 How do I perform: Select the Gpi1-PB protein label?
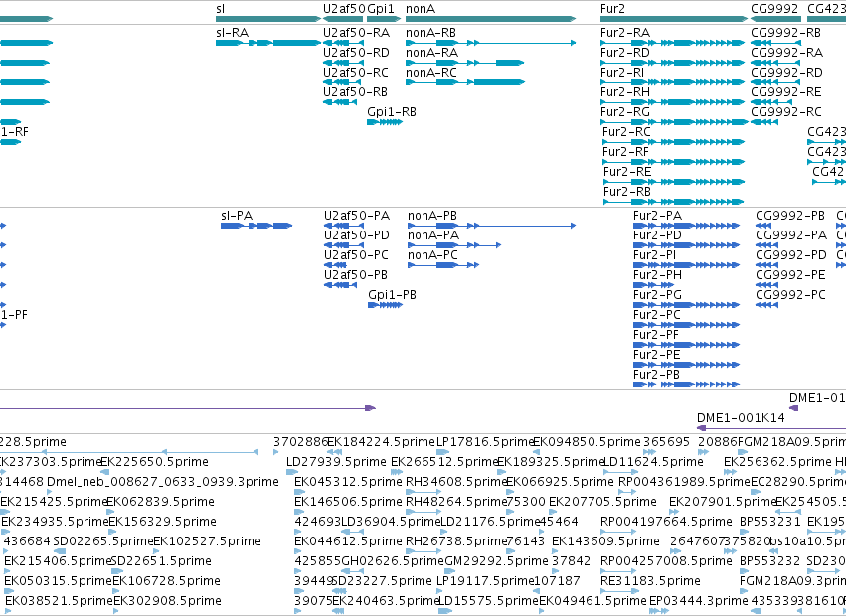pos(393,295)
